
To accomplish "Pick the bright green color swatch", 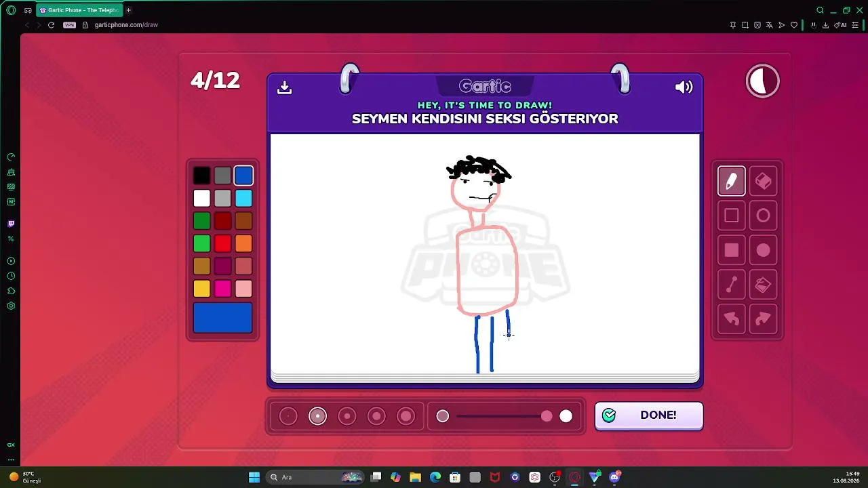I will pos(201,243).
